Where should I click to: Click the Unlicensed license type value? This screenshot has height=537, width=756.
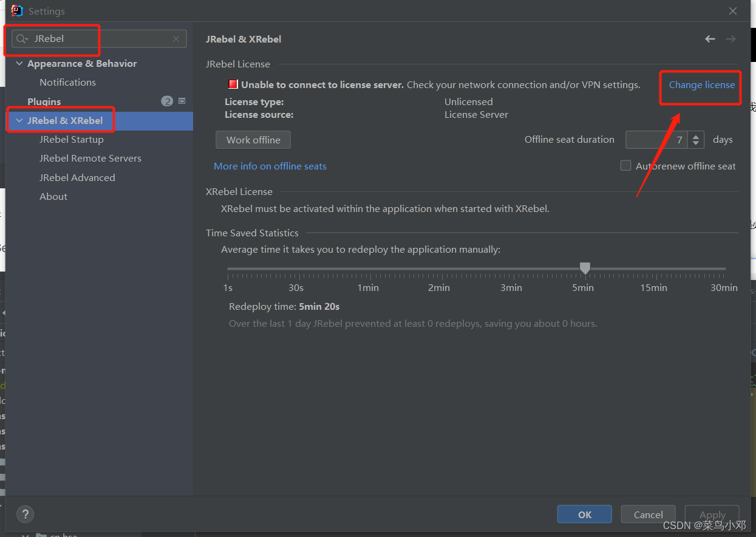click(469, 101)
